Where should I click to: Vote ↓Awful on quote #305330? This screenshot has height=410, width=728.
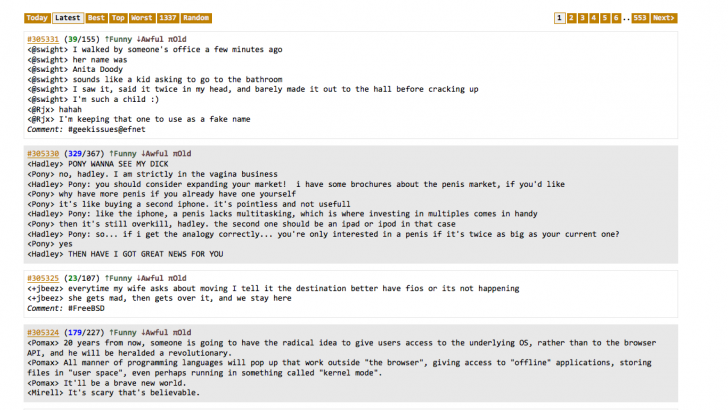[x=155, y=154]
